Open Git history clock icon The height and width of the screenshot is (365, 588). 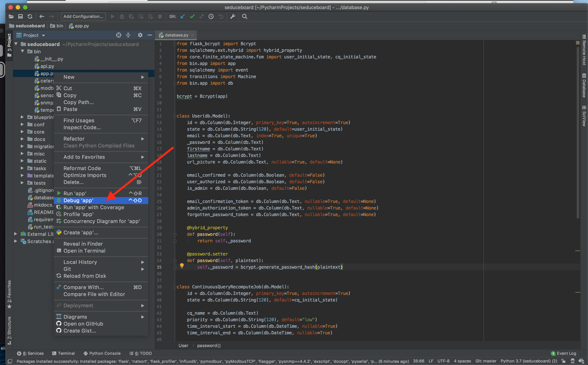(x=211, y=16)
